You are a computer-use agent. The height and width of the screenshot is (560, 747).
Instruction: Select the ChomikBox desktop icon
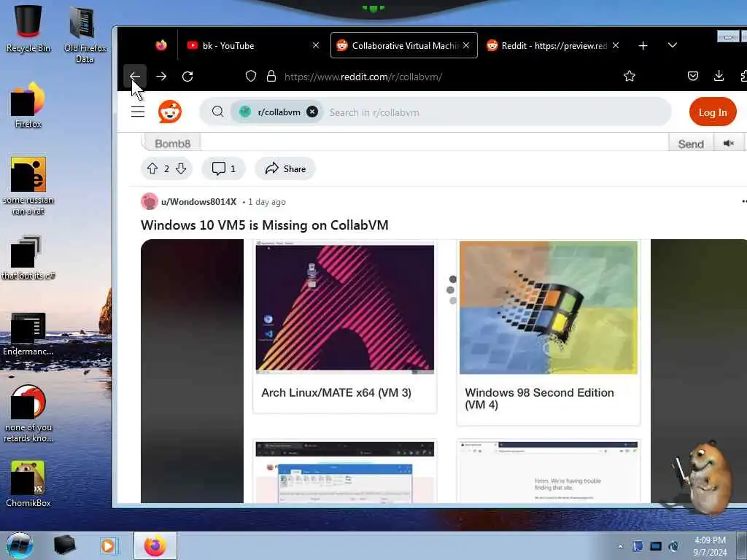(28, 483)
